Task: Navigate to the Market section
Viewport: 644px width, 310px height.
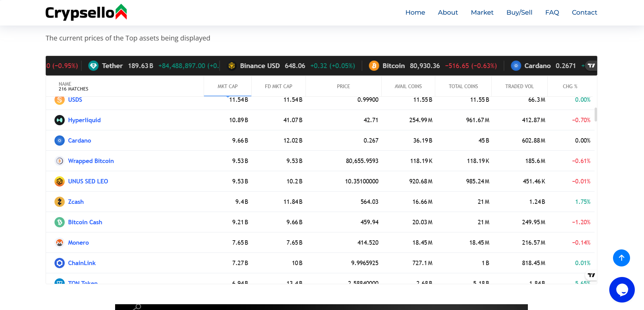Action: coord(482,13)
